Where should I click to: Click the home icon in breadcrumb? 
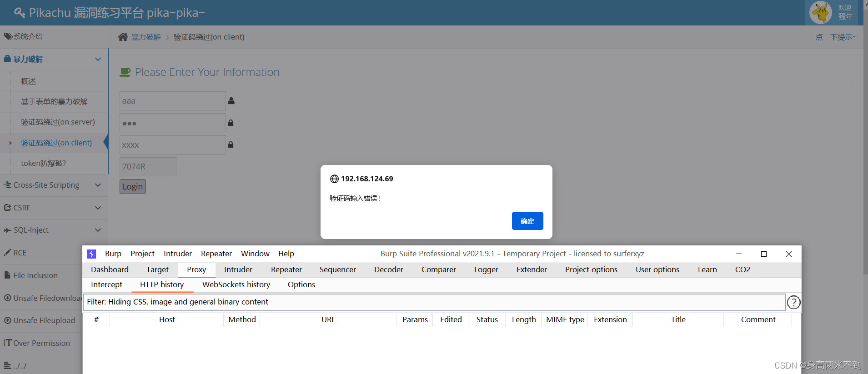click(x=123, y=37)
